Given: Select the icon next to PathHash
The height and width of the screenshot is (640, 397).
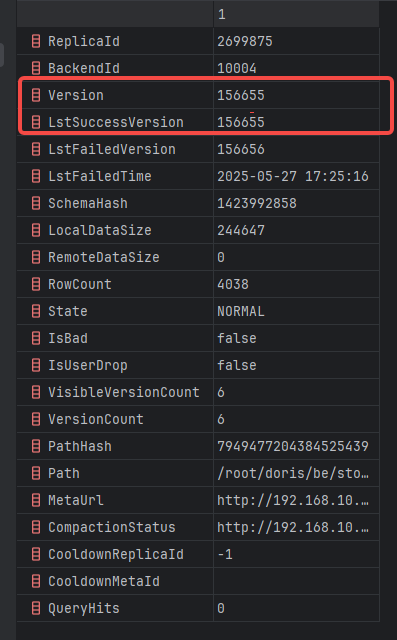Looking at the screenshot, I should [x=36, y=446].
